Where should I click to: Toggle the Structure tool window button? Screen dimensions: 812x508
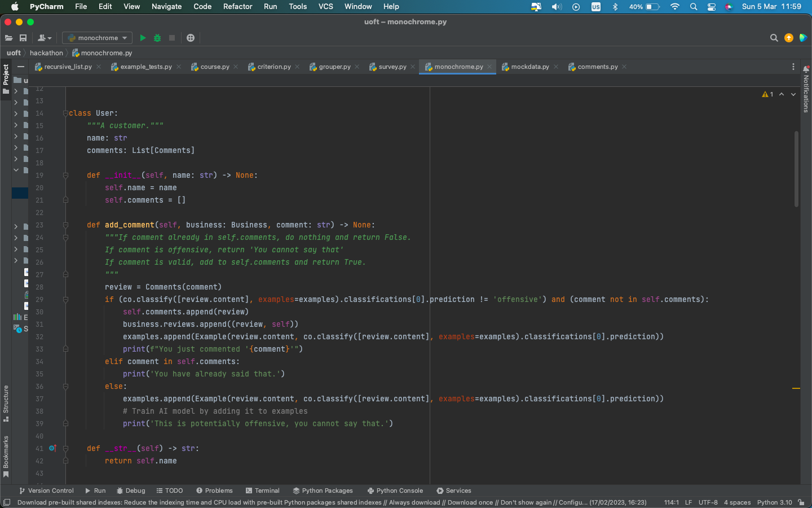[6, 403]
